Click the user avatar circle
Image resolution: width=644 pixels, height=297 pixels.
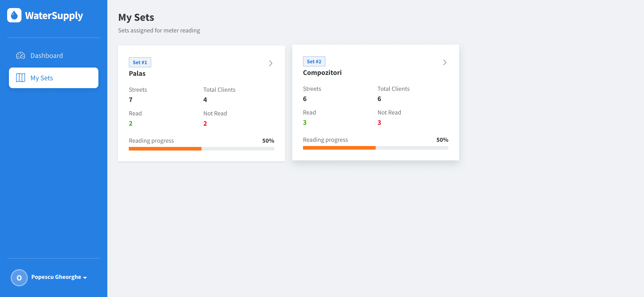pos(19,278)
